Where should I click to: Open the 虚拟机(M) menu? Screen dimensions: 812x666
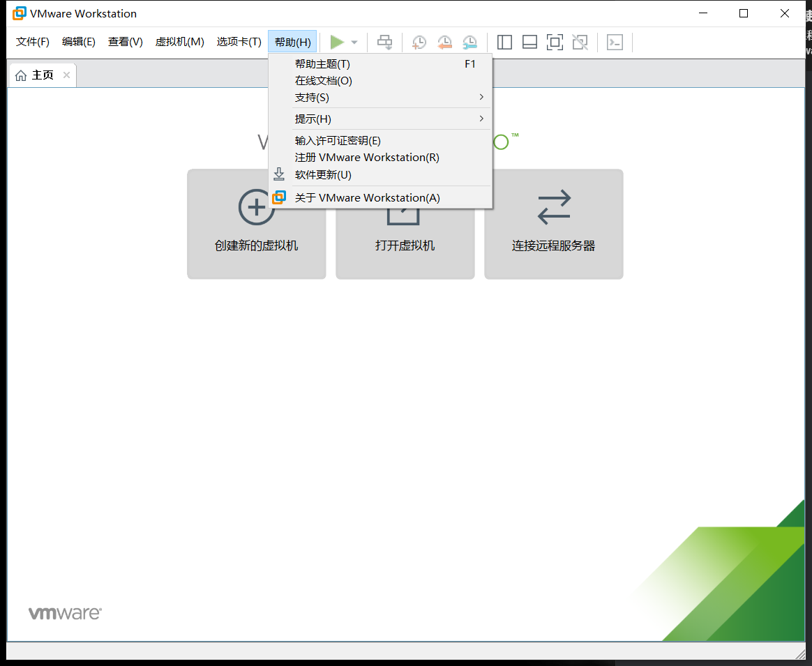179,42
